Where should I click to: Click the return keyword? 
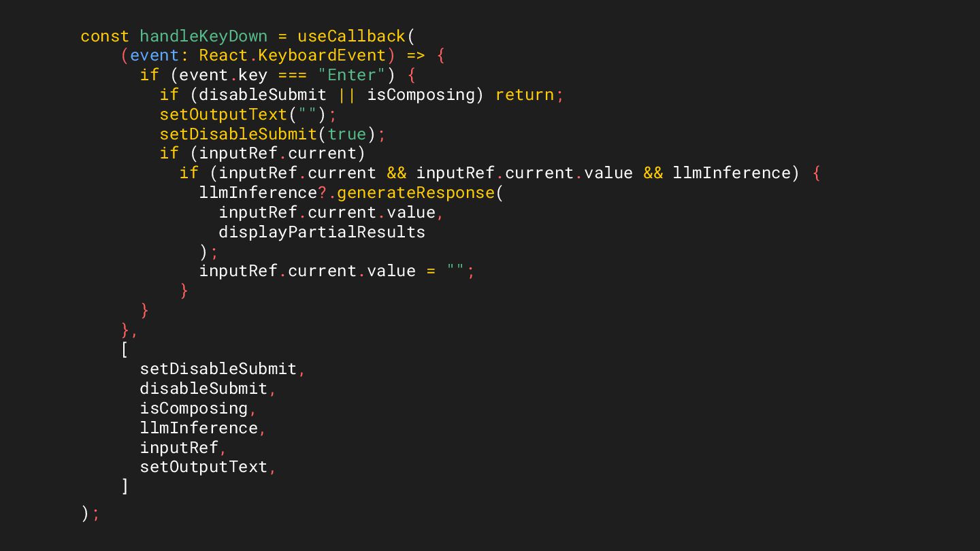525,95
